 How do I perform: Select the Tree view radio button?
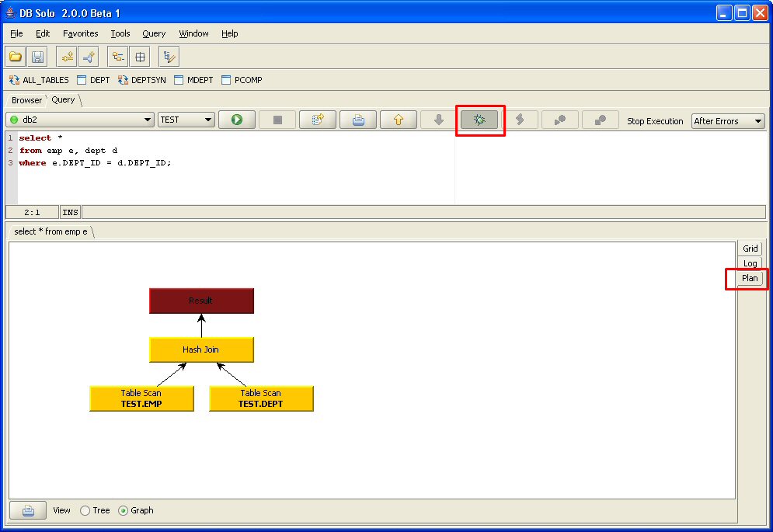(x=85, y=511)
